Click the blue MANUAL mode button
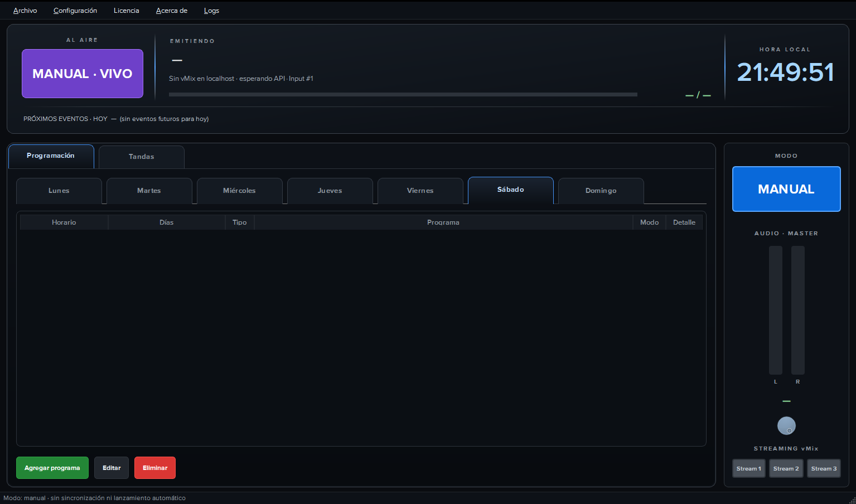Image resolution: width=856 pixels, height=504 pixels. (786, 189)
